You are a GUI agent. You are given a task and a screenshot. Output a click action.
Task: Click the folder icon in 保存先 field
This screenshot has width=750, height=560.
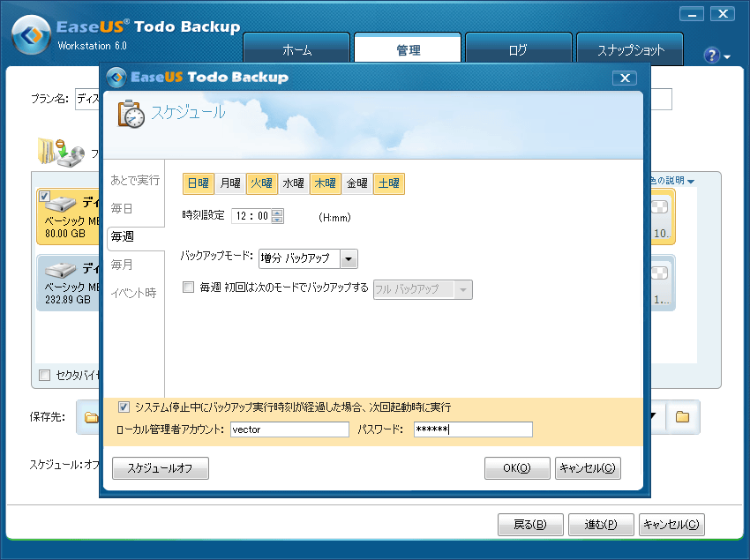coord(91,417)
